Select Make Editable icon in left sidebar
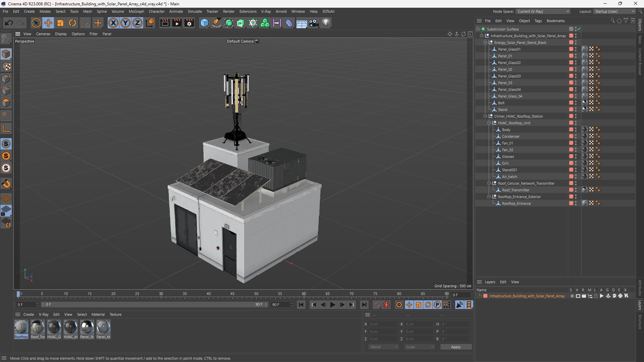The width and height of the screenshot is (644, 362). click(x=6, y=39)
